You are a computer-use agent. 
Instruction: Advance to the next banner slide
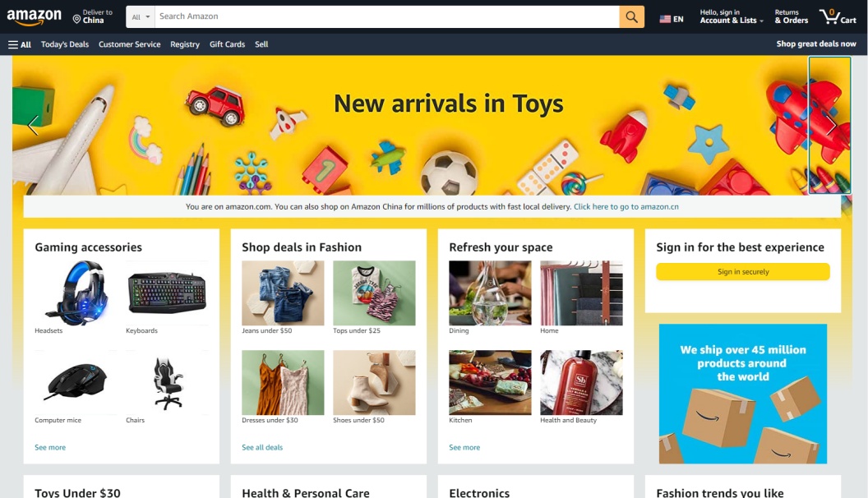[830, 125]
